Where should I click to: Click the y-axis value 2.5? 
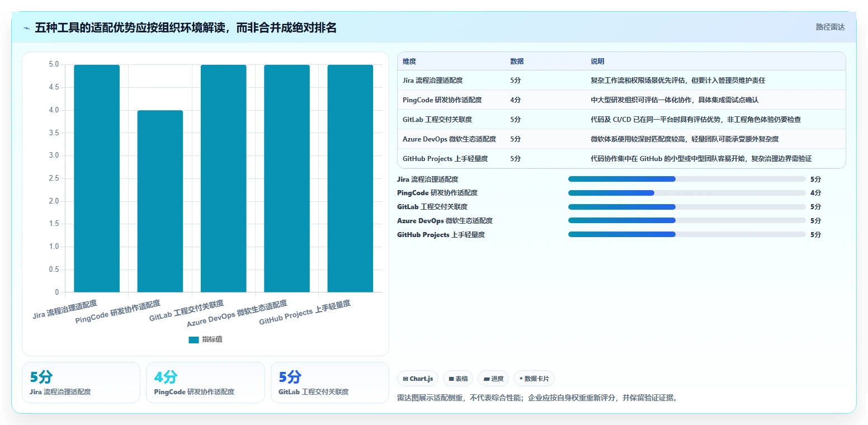tap(54, 178)
